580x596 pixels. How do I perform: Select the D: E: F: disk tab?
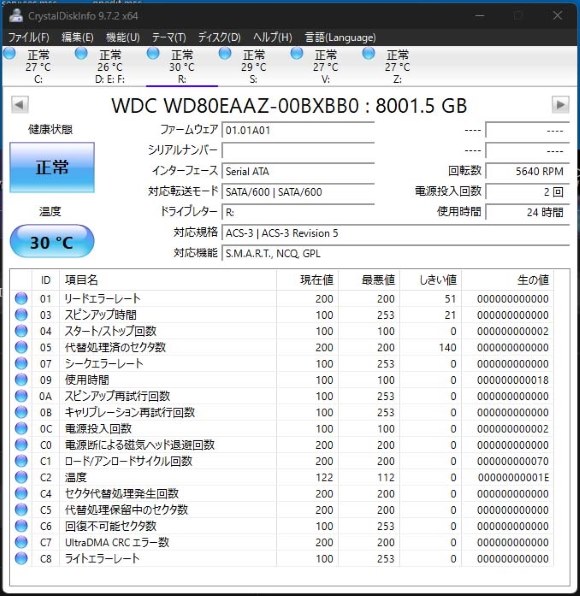(110, 67)
